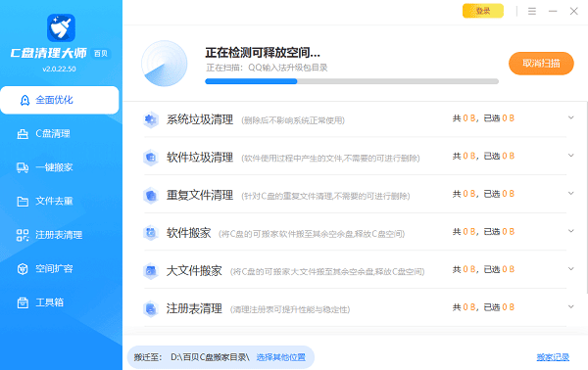Click the 工具箱 toolbox icon

pos(23,302)
